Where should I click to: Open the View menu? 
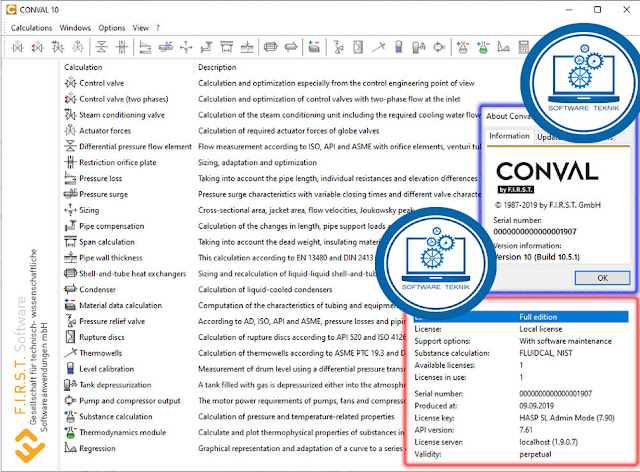click(x=140, y=28)
